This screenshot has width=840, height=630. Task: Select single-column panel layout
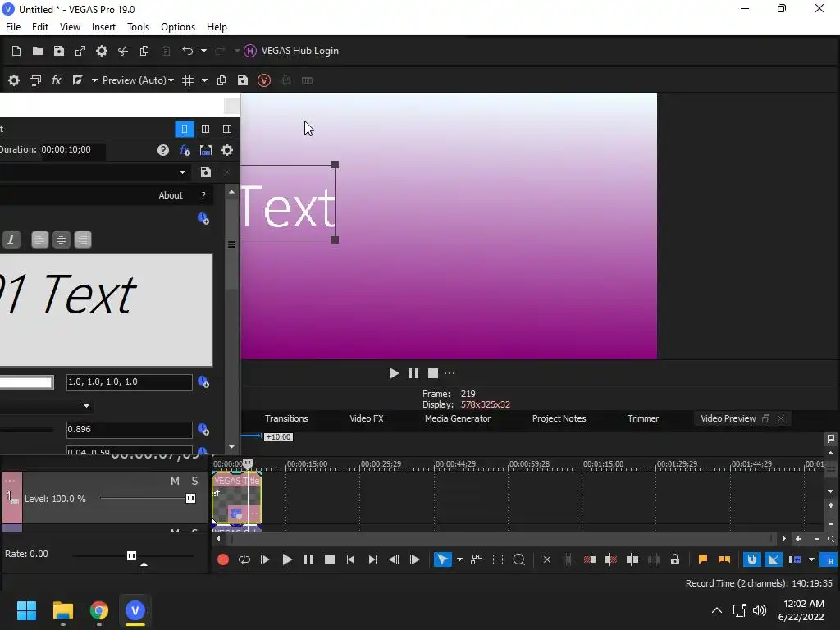coord(185,129)
